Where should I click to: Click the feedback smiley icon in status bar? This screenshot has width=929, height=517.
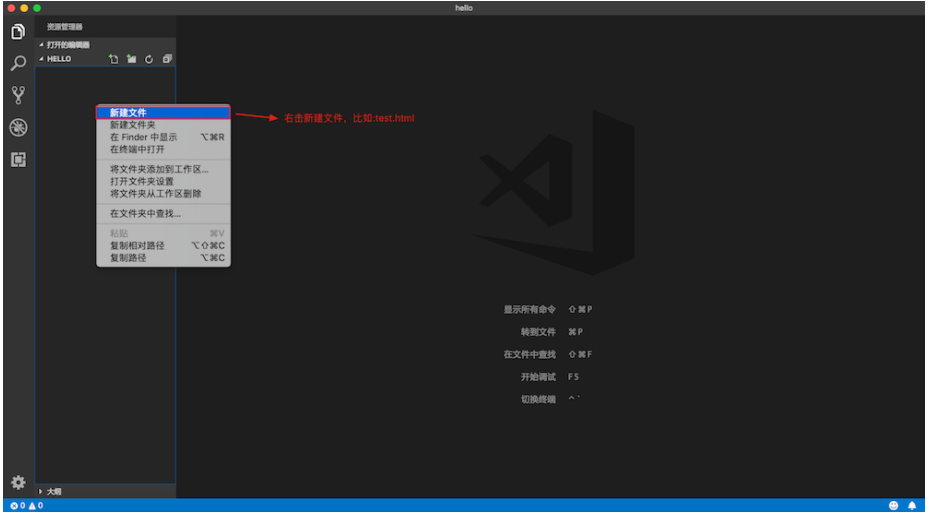coord(893,506)
